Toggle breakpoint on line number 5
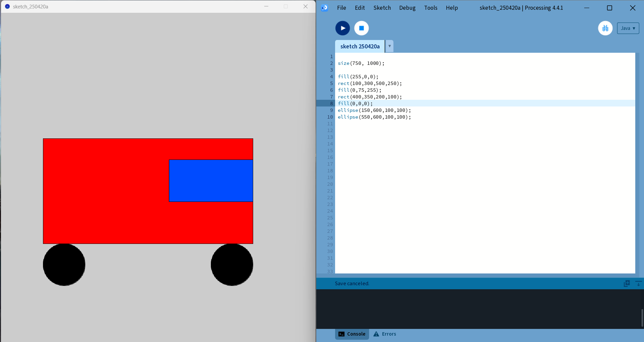 tap(331, 83)
